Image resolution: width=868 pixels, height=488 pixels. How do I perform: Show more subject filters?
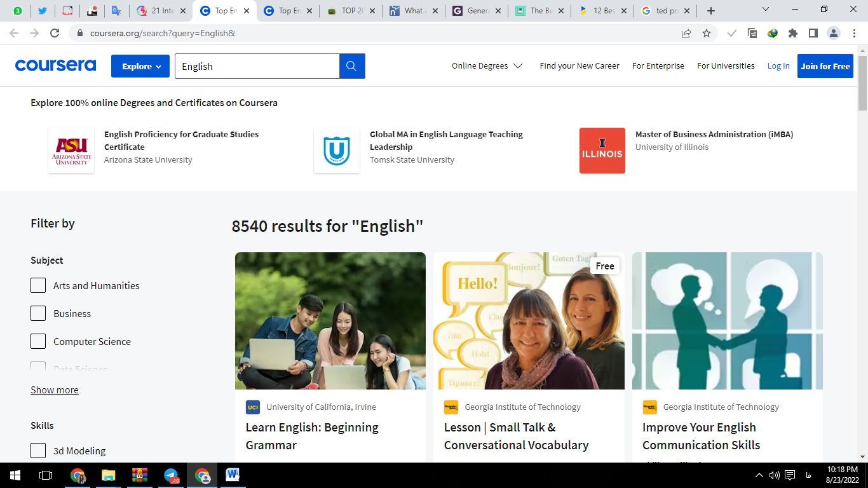(x=55, y=390)
